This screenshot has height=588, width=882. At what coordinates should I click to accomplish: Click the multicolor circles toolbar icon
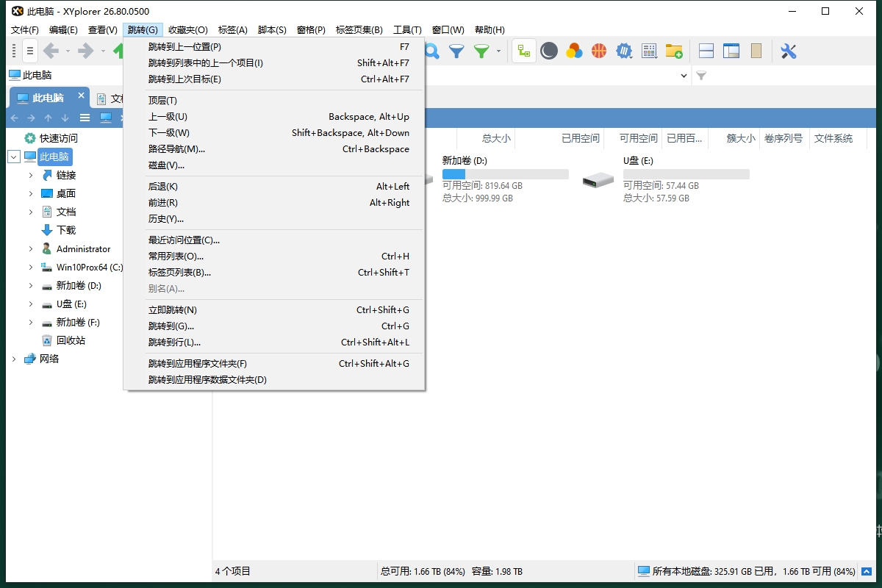point(574,51)
